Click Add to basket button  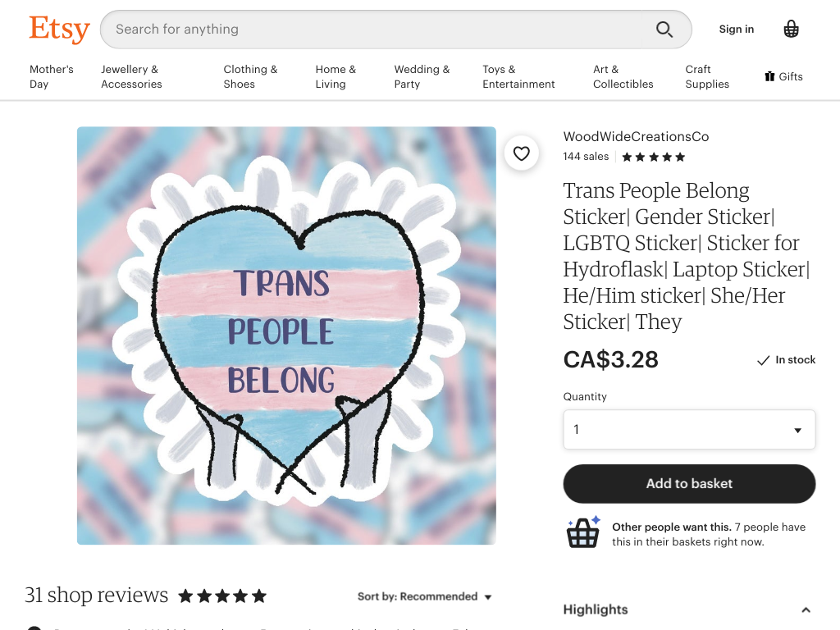(689, 483)
